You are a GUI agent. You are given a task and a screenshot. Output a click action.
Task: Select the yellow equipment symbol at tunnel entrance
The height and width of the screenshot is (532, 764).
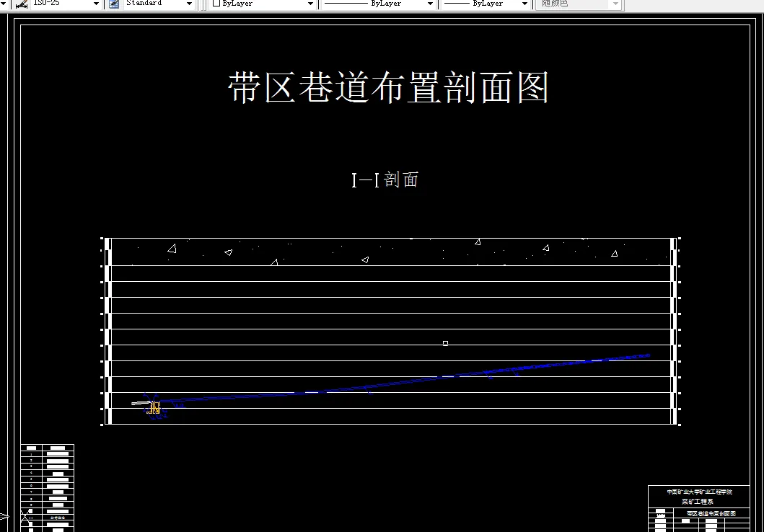(154, 407)
